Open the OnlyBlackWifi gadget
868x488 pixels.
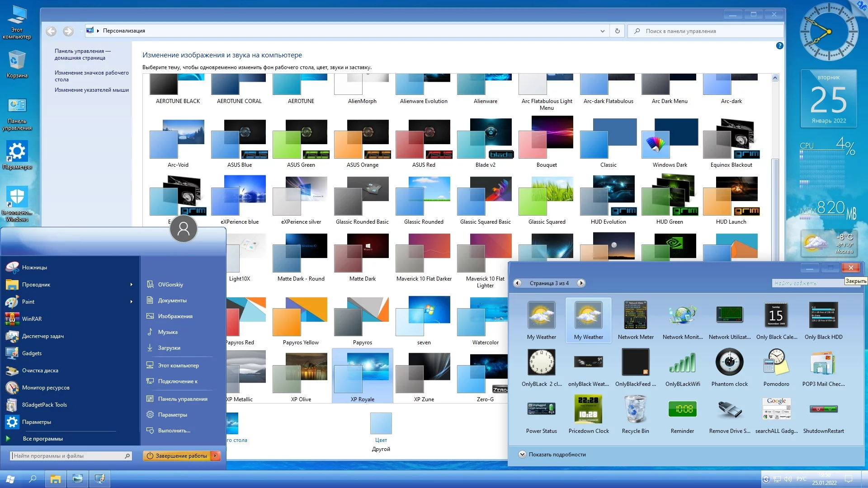[x=682, y=362]
